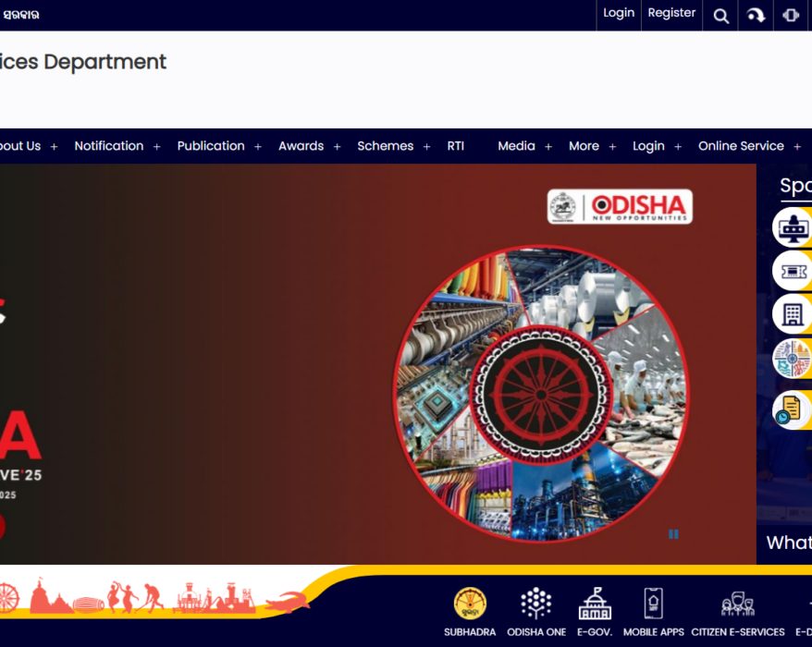Click the skip-to-content curved arrow icon
This screenshot has width=812, height=647.
(757, 16)
